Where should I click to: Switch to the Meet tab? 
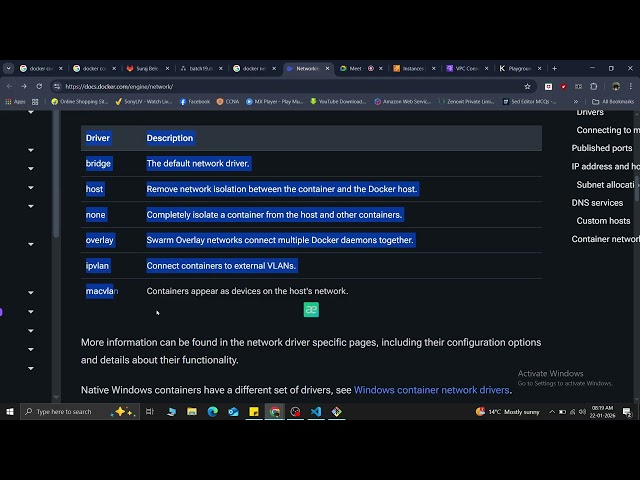pos(355,69)
